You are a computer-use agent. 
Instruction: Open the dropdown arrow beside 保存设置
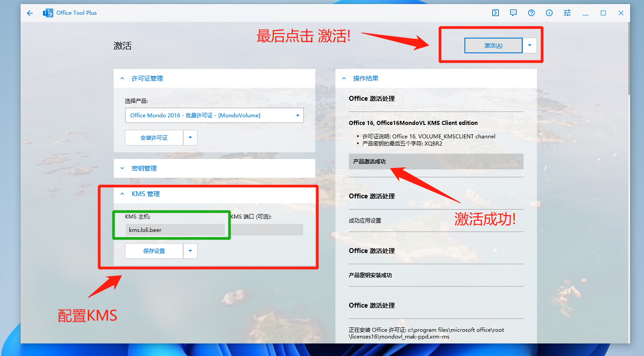tap(190, 251)
